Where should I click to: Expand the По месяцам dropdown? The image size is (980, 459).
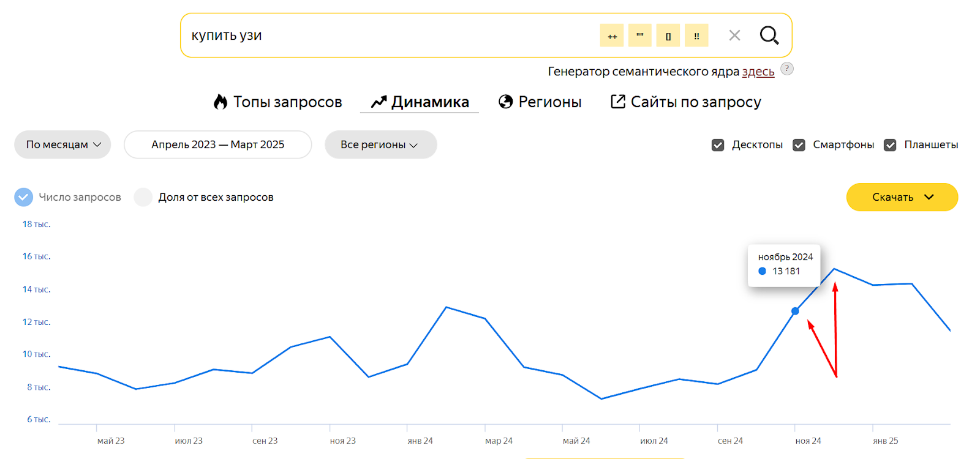click(62, 144)
